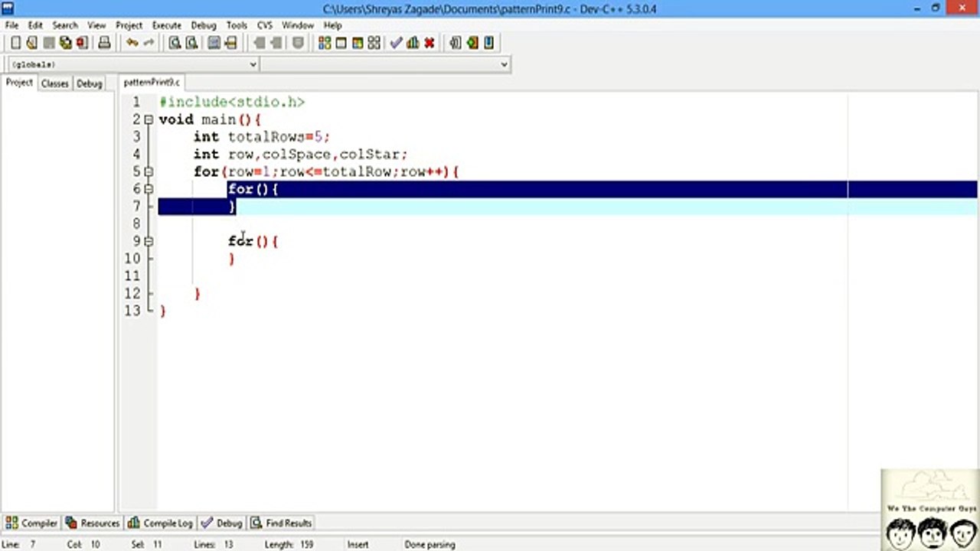Open the Execute menu
The image size is (980, 551).
tap(166, 25)
